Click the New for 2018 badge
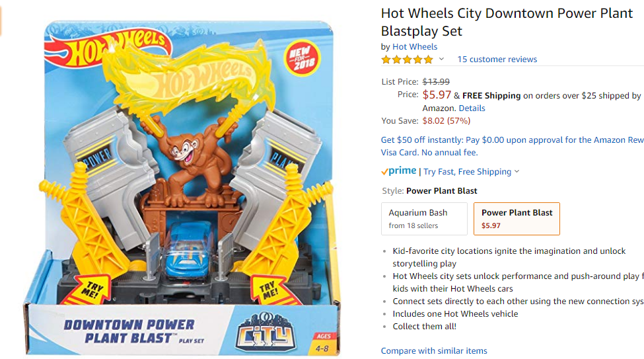 (303, 58)
